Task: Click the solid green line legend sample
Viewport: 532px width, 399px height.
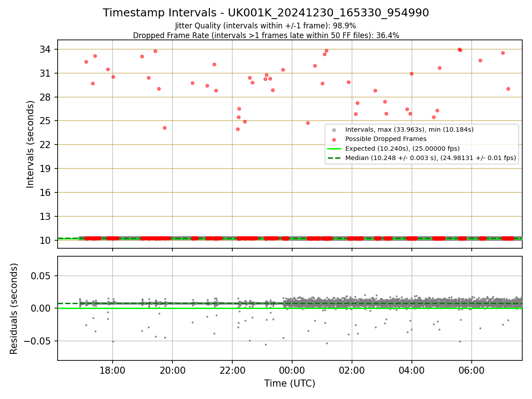Action: pyautogui.click(x=334, y=149)
